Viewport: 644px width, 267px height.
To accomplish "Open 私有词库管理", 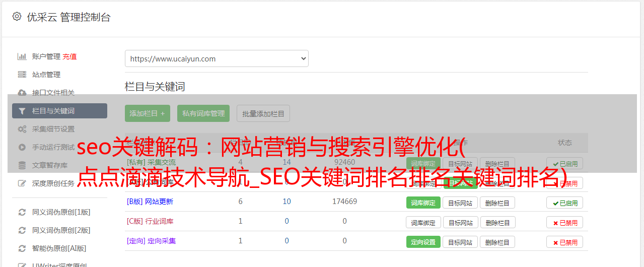I will point(203,113).
